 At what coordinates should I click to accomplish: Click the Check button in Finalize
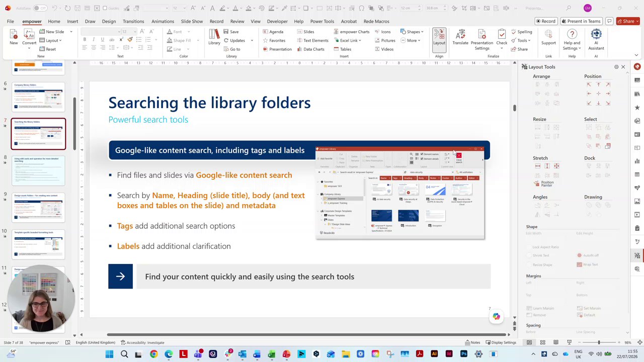click(502, 39)
